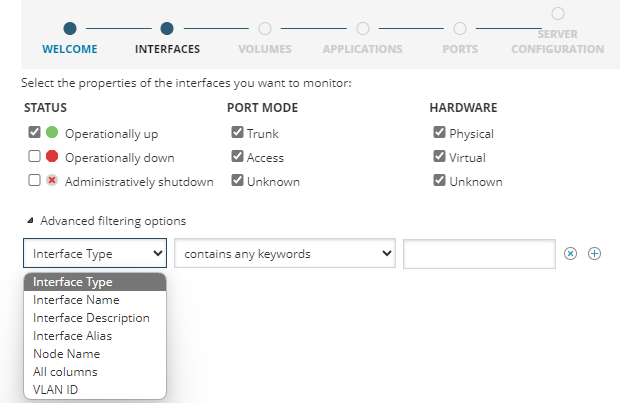
Task: Collapse the Advanced filtering options section
Action: 30,221
